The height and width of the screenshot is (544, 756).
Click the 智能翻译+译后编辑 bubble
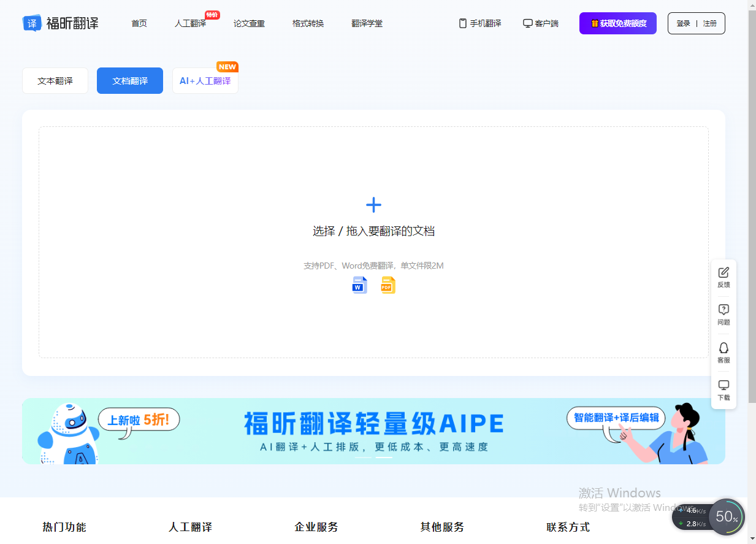616,419
